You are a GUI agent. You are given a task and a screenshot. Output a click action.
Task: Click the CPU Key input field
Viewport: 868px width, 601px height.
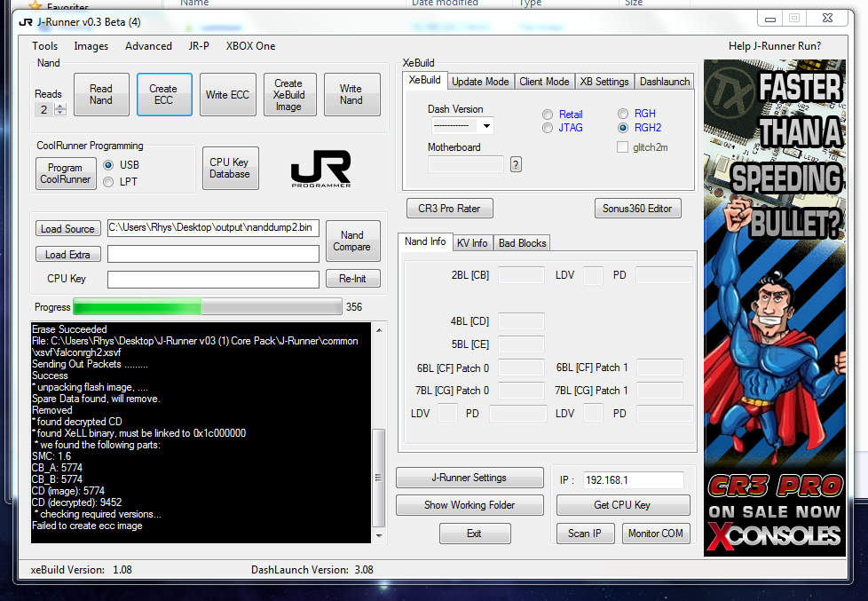pyautogui.click(x=213, y=279)
